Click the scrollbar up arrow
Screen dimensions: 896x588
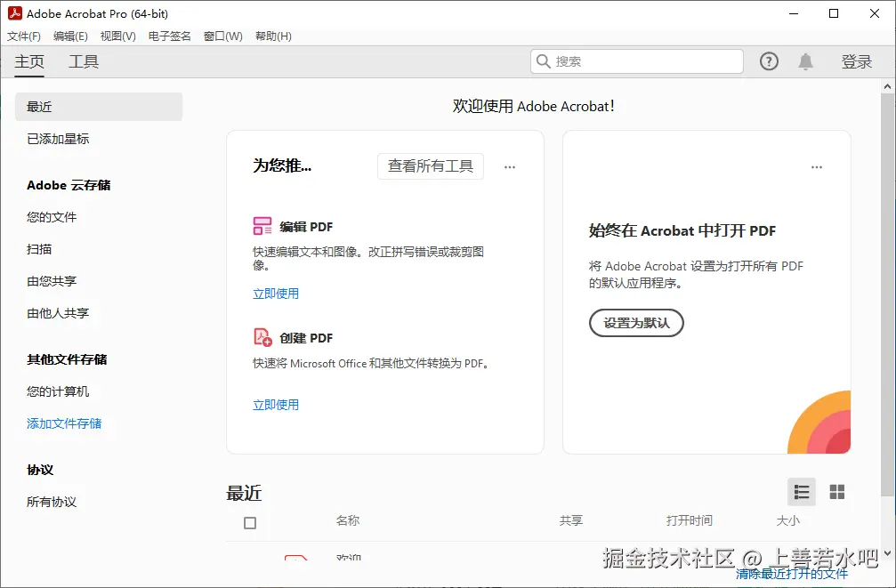coord(887,87)
